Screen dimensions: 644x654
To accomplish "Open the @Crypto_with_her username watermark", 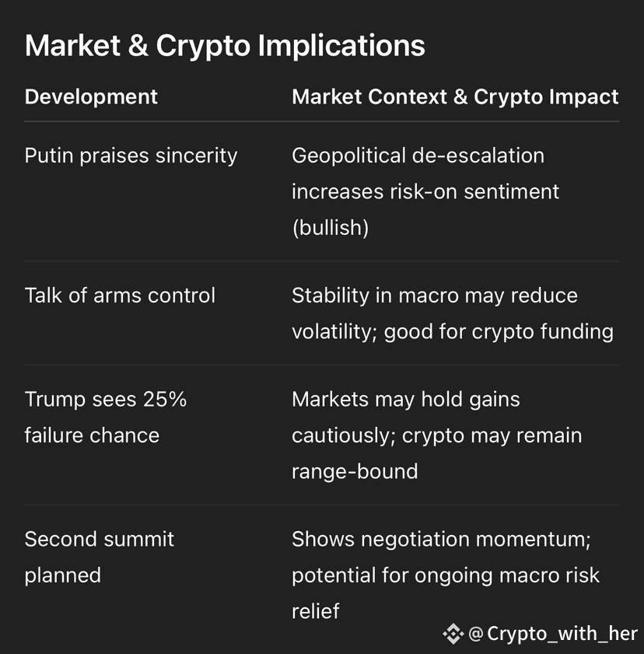I will point(553,634).
